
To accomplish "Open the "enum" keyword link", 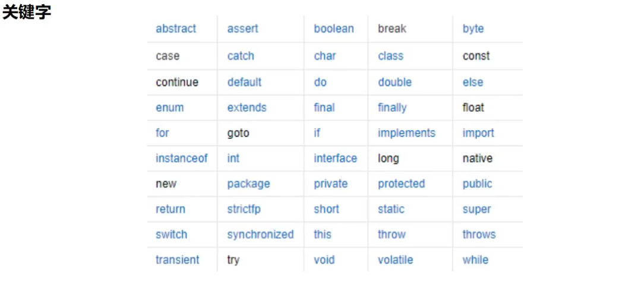I will point(169,107).
